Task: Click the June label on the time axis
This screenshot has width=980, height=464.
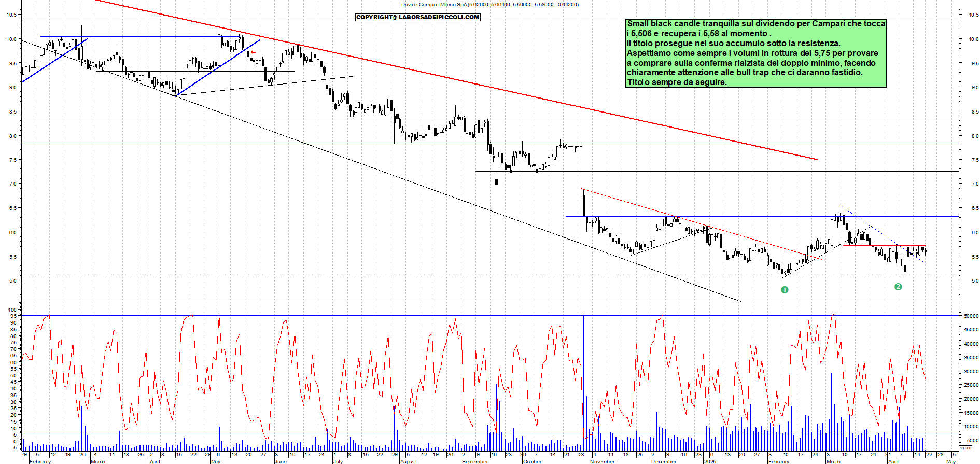Action: point(281,461)
